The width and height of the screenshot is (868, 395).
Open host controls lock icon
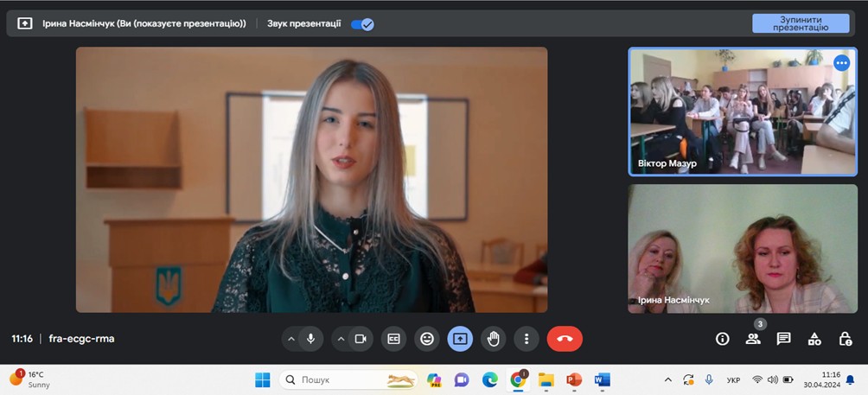point(846,339)
